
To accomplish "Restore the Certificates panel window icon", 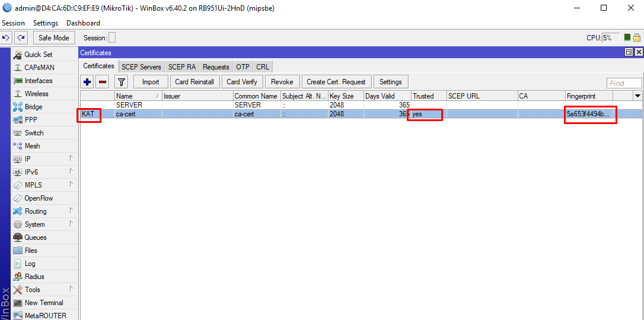I will (x=629, y=52).
